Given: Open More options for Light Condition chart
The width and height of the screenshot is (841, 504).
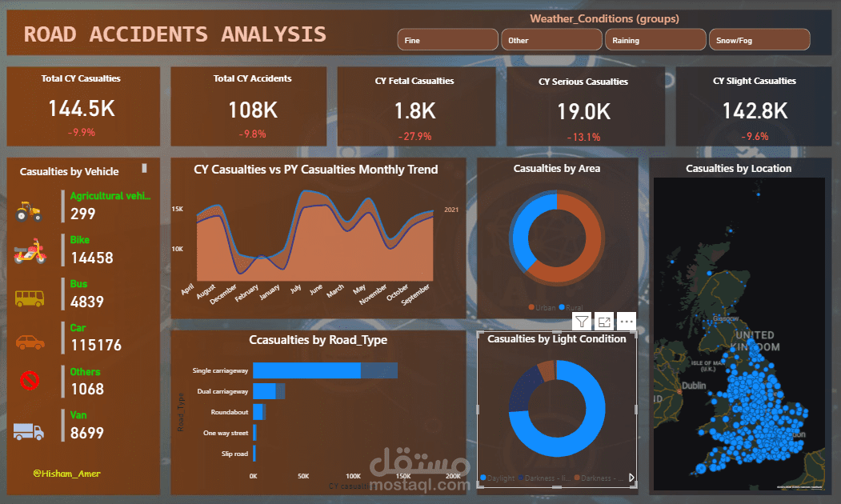Looking at the screenshot, I should pos(626,321).
